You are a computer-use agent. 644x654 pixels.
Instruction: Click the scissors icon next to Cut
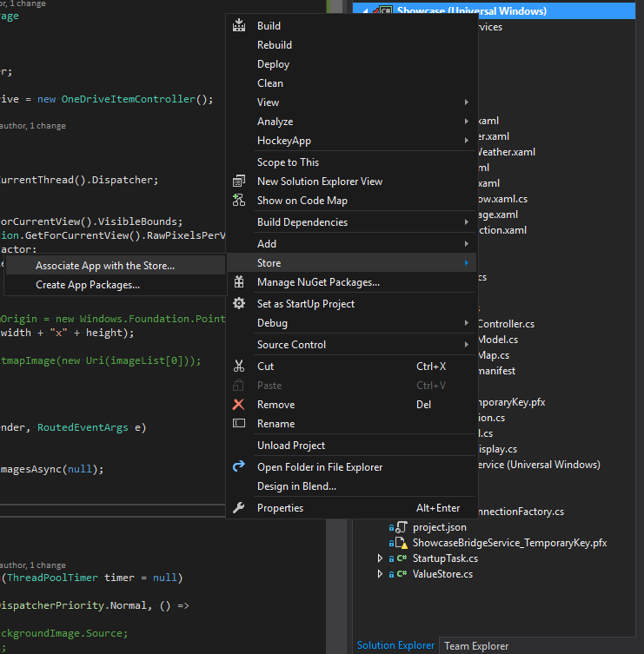[239, 367]
